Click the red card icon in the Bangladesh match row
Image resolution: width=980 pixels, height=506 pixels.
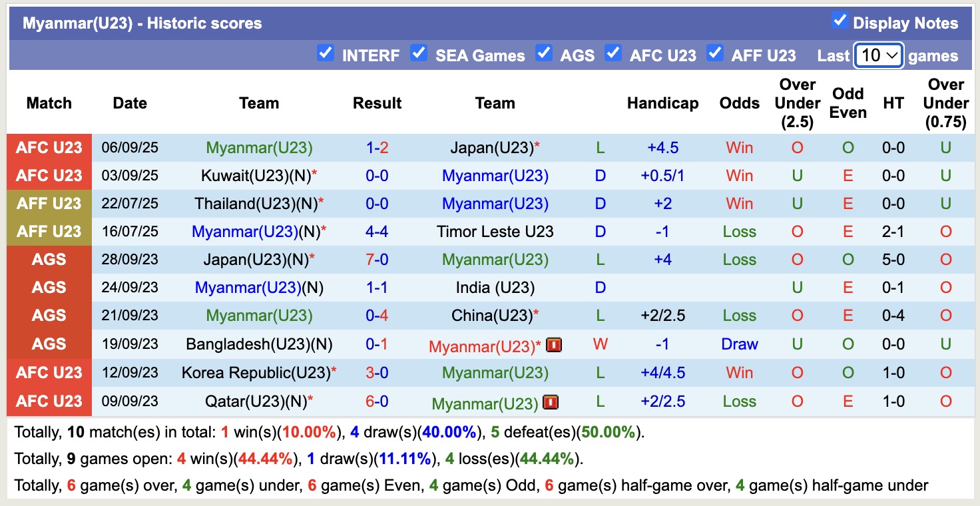(553, 345)
